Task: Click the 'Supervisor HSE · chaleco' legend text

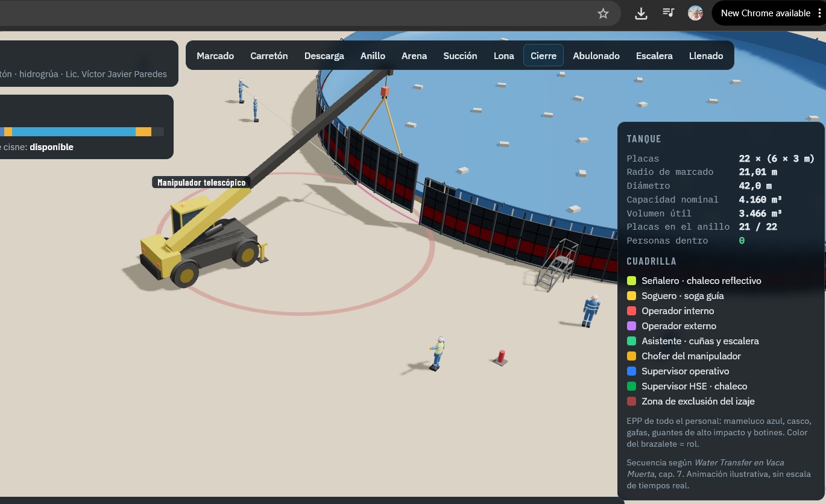Action: point(694,386)
